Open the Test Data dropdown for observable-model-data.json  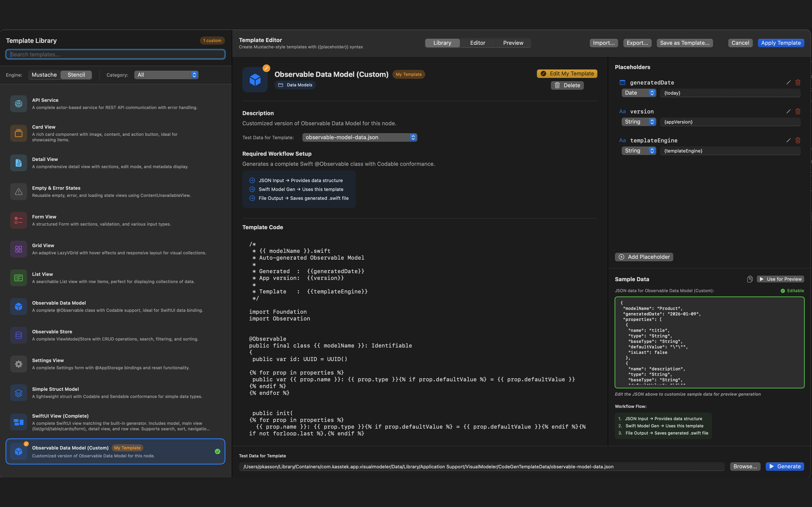tap(359, 137)
